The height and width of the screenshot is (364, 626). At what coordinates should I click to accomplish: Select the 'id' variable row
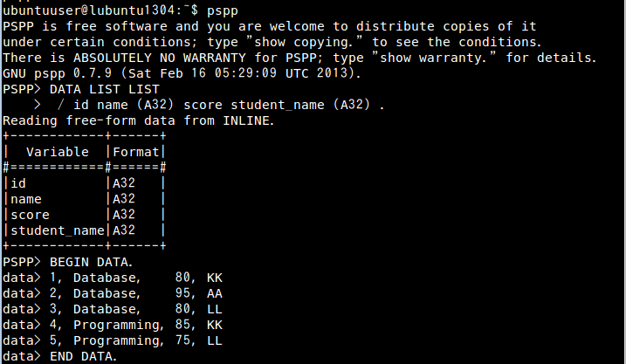(84, 183)
